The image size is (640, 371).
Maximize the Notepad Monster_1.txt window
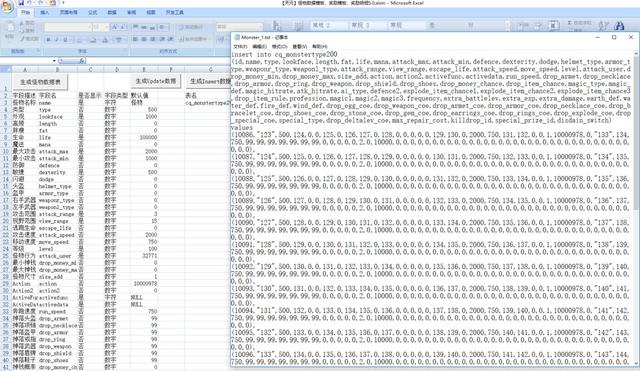(614, 37)
